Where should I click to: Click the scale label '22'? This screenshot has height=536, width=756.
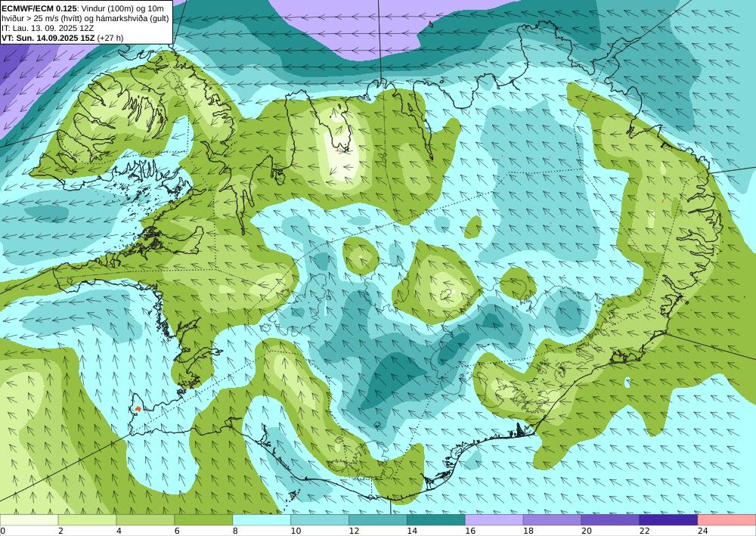[645, 531]
